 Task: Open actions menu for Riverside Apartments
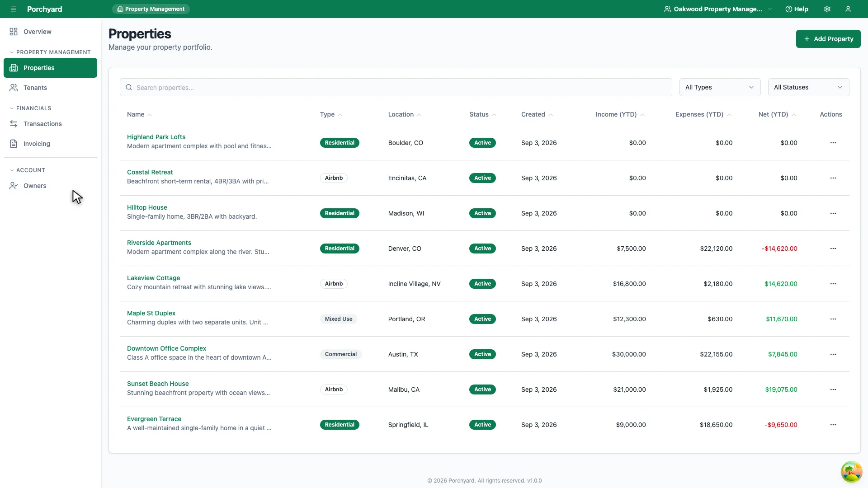(833, 249)
